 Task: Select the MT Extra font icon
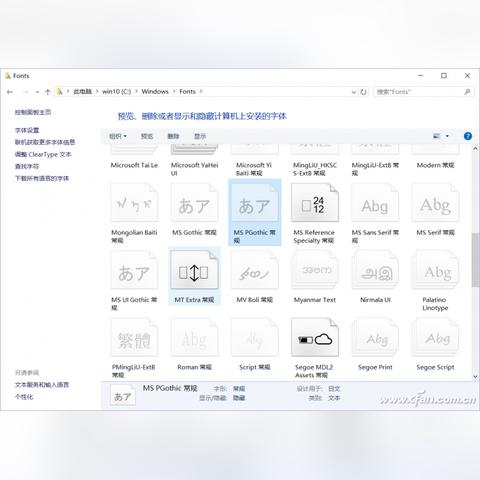click(194, 270)
